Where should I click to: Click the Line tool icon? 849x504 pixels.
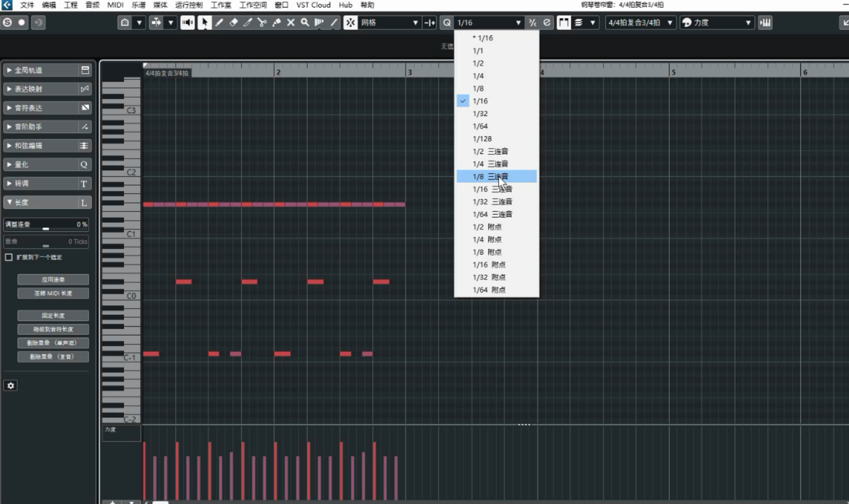pos(334,22)
